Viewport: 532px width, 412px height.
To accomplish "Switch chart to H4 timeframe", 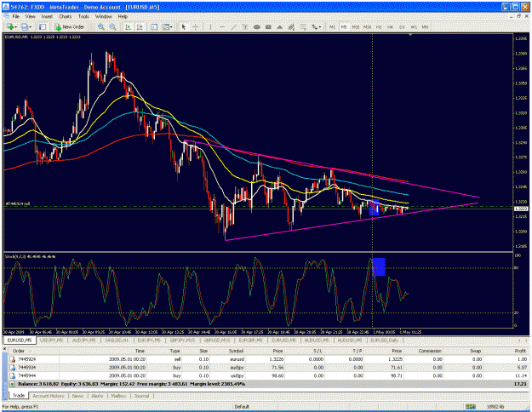I will coord(390,26).
